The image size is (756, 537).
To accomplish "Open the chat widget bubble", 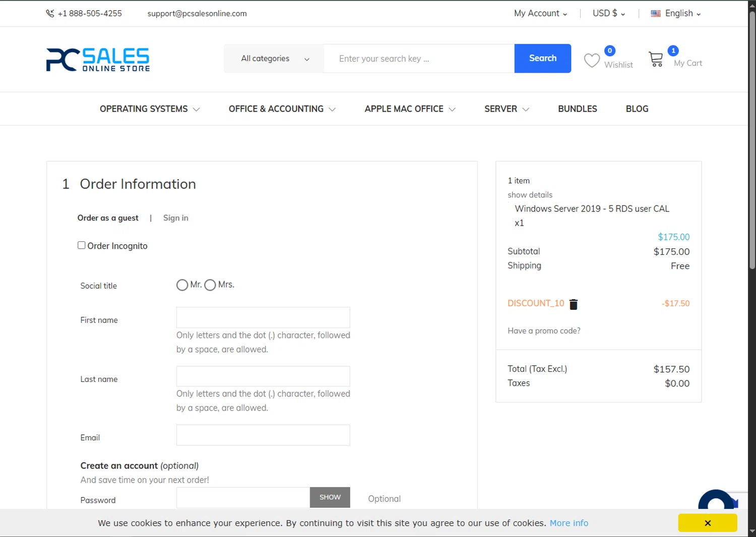I will pyautogui.click(x=716, y=500).
